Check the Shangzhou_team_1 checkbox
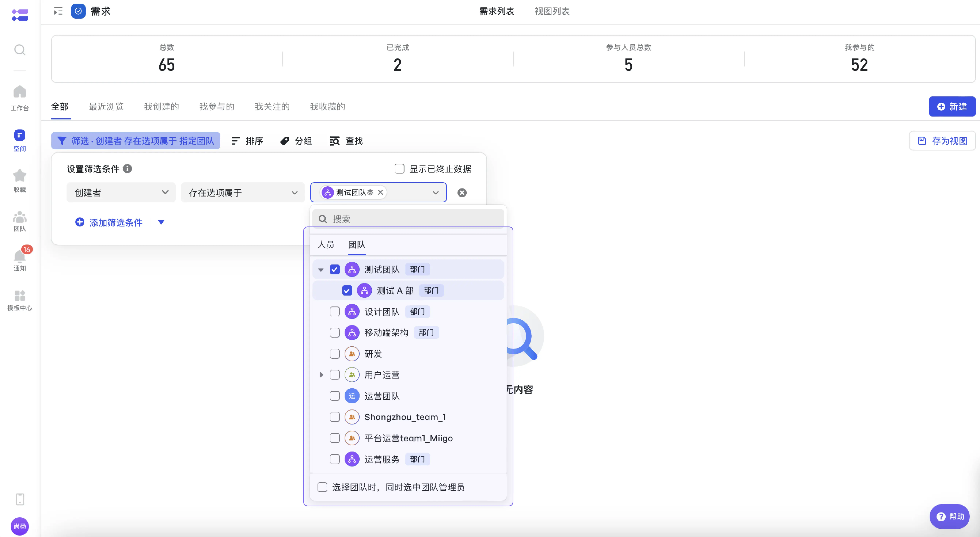This screenshot has height=537, width=980. click(x=335, y=417)
